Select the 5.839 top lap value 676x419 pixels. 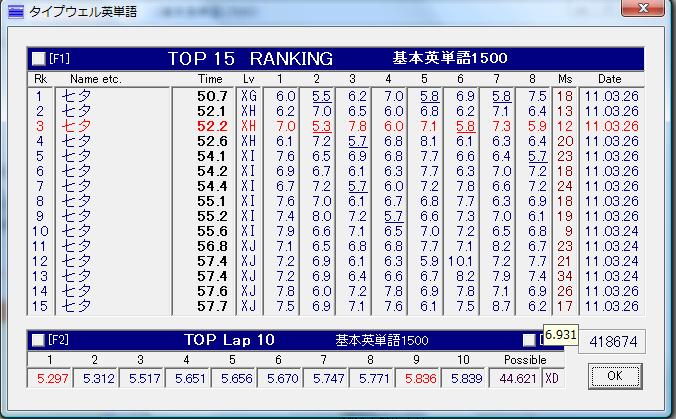pos(466,378)
